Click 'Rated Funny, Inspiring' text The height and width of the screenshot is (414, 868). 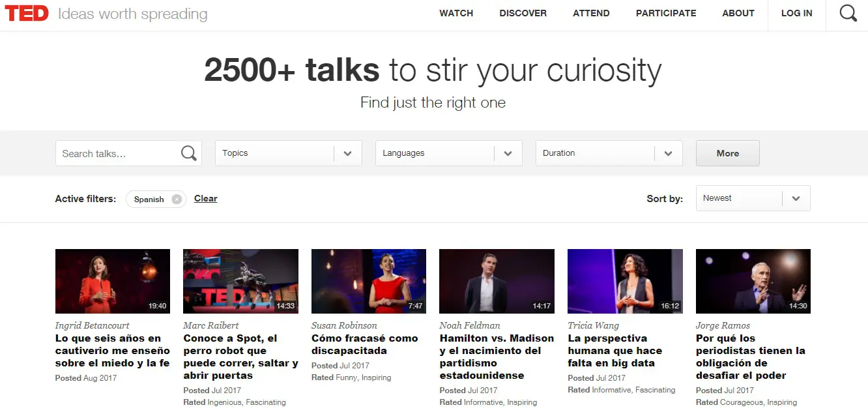click(x=351, y=378)
